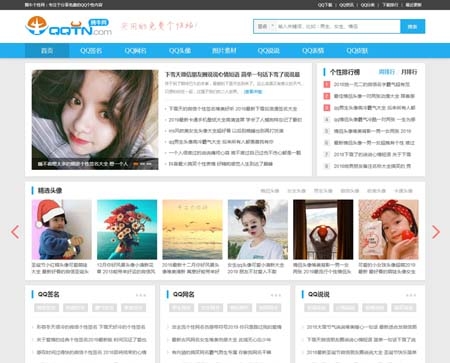Click the QQTN.com site logo
Image resolution: width=450 pixels, height=363 pixels.
(x=69, y=26)
